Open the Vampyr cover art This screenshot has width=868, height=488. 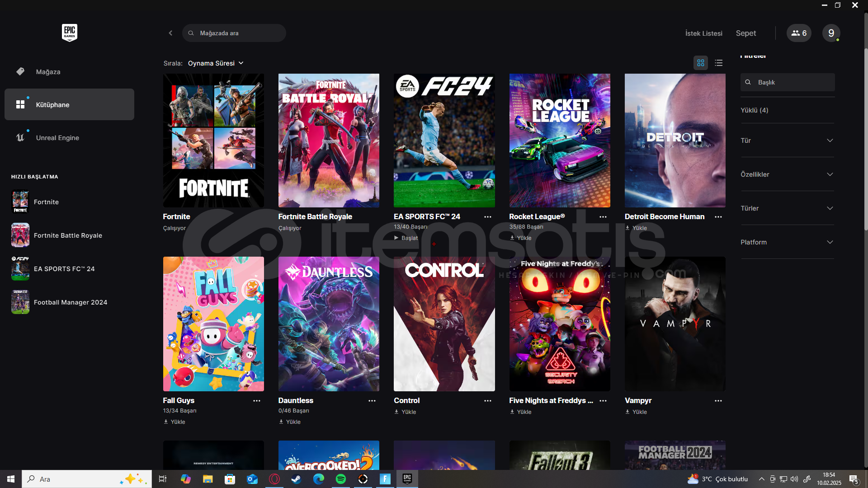pos(675,324)
